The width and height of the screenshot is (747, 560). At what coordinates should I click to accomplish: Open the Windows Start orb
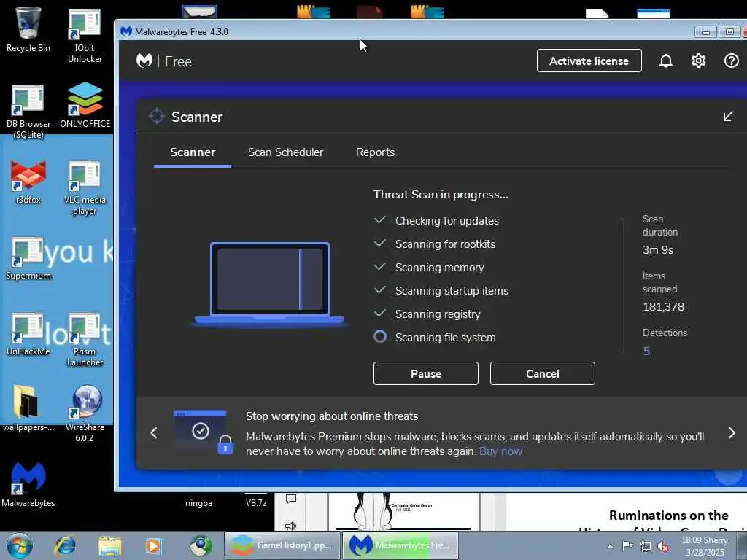(20, 545)
